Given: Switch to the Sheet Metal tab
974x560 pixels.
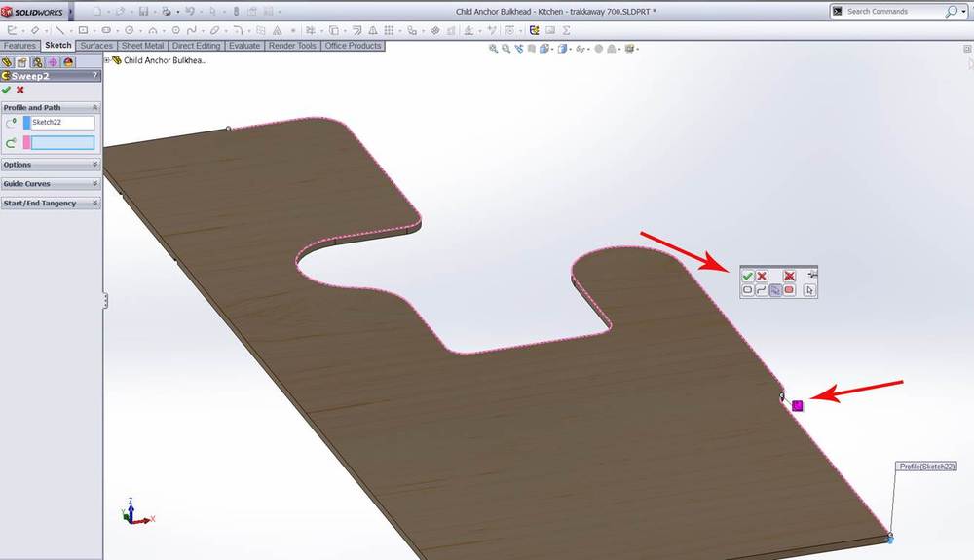Looking at the screenshot, I should (x=142, y=46).
